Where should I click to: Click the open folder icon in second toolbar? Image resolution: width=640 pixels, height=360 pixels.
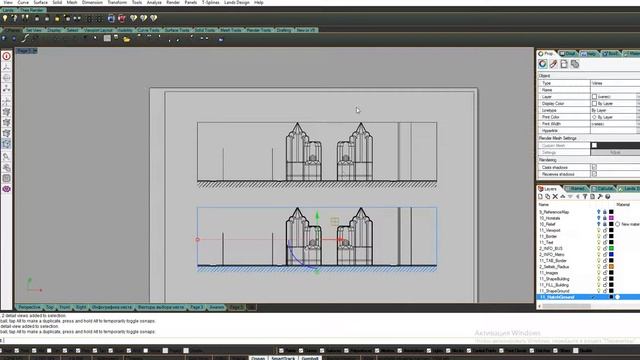pyautogui.click(x=127, y=39)
